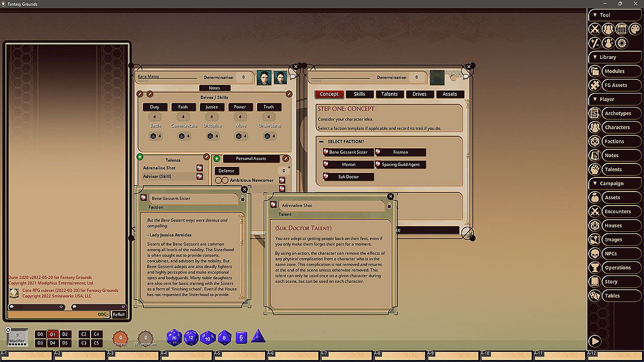Select the Concept tab
Viewport: 644px width, 362px height.
pos(329,94)
